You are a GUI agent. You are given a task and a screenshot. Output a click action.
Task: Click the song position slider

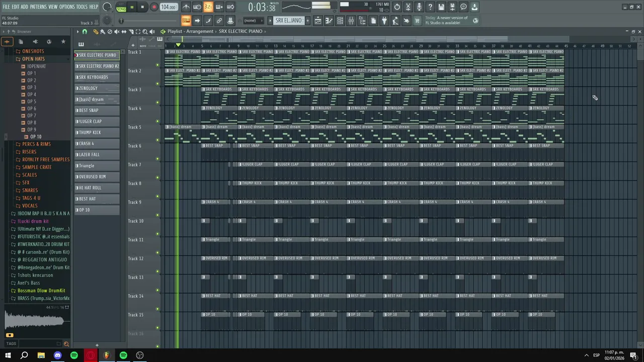148,21
